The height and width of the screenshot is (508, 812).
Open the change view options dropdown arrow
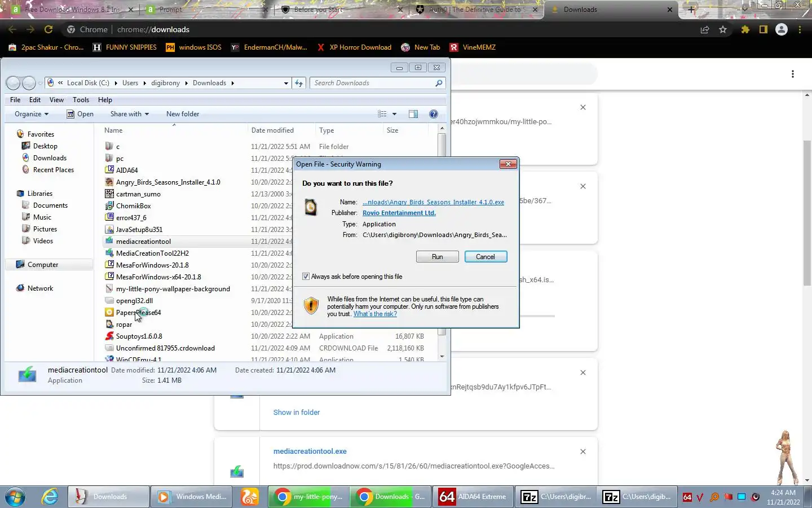[x=394, y=114]
